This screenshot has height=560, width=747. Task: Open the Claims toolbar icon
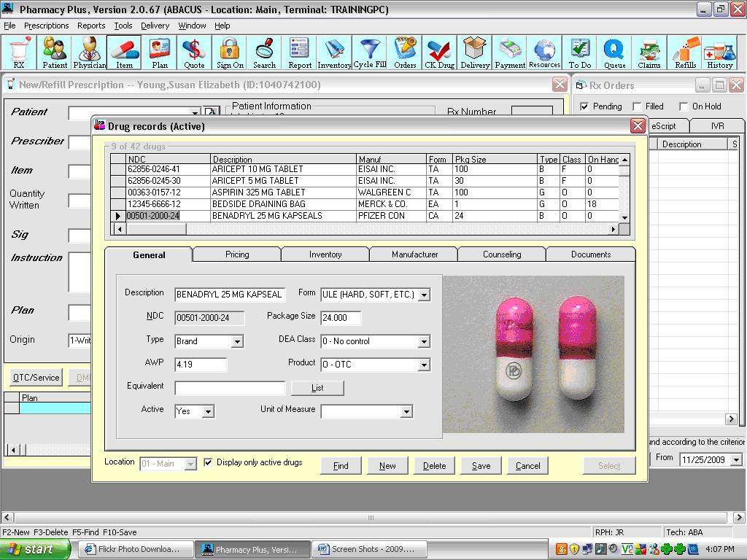[x=649, y=52]
